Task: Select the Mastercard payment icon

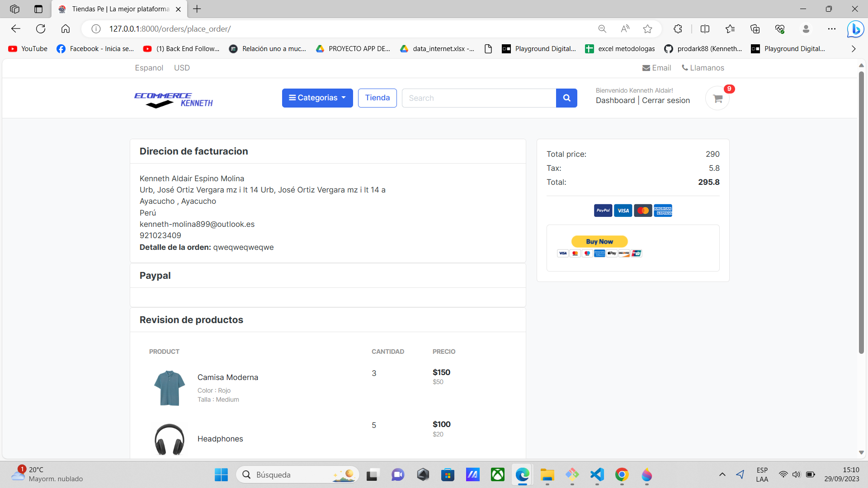Action: pyautogui.click(x=643, y=210)
